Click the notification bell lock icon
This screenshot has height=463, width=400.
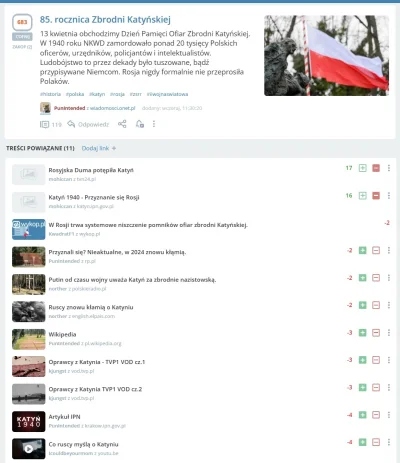(x=140, y=124)
